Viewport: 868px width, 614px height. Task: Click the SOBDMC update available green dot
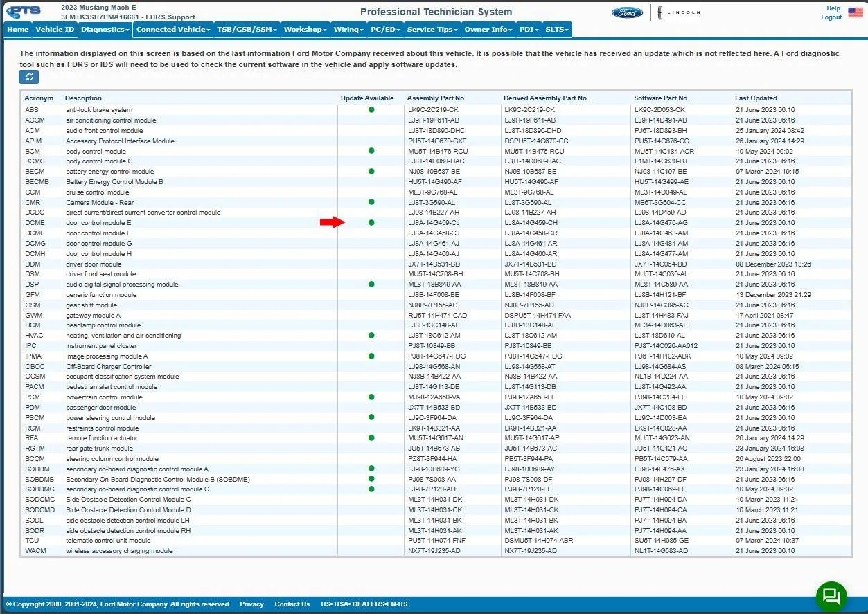[371, 489]
